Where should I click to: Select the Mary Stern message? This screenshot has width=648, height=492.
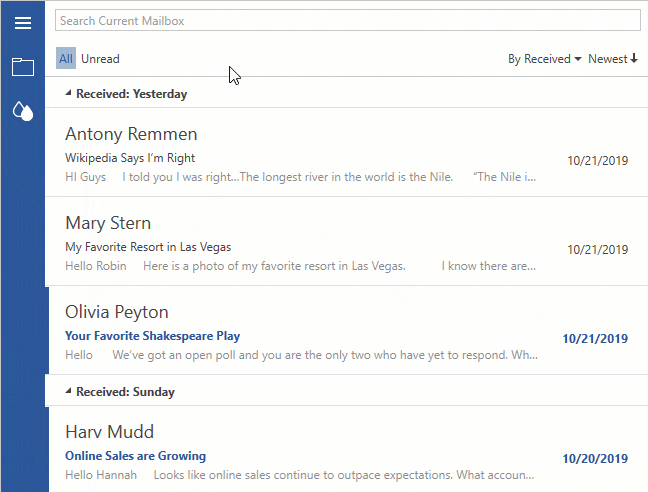(108, 223)
